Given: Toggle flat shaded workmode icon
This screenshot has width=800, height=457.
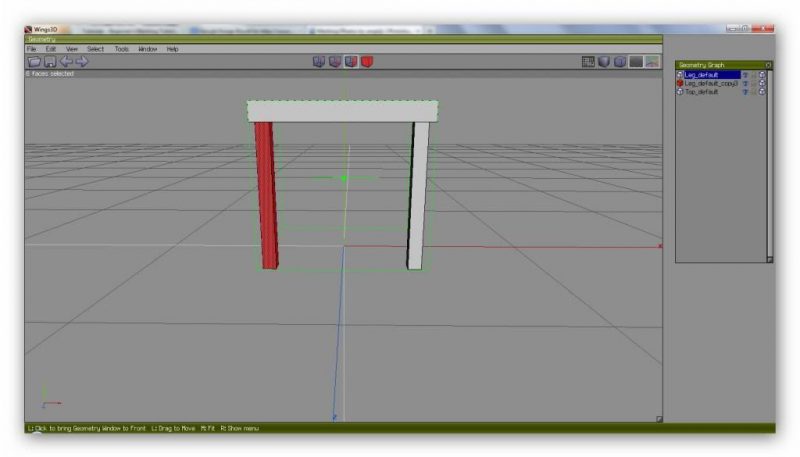Looking at the screenshot, I should click(x=604, y=62).
